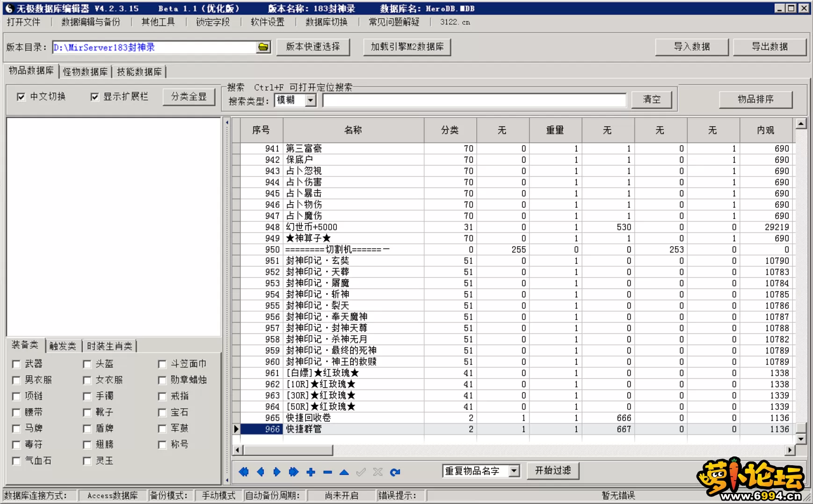This screenshot has height=504, width=813.
Task: Open the 数据编辑与备份 menu
Action: [91, 22]
